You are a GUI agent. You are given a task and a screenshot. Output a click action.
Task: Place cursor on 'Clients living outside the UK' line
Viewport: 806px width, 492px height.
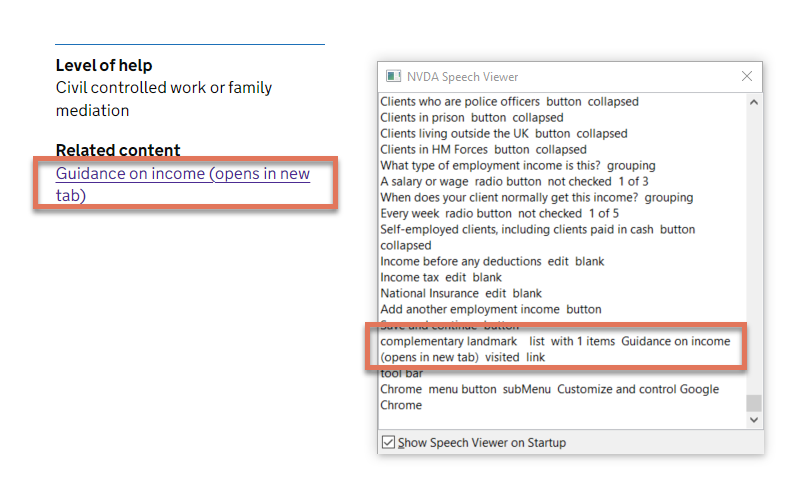503,134
